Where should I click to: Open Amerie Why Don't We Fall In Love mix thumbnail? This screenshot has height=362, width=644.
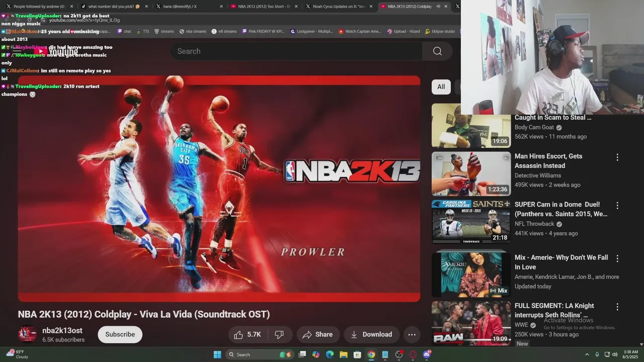[x=471, y=275]
